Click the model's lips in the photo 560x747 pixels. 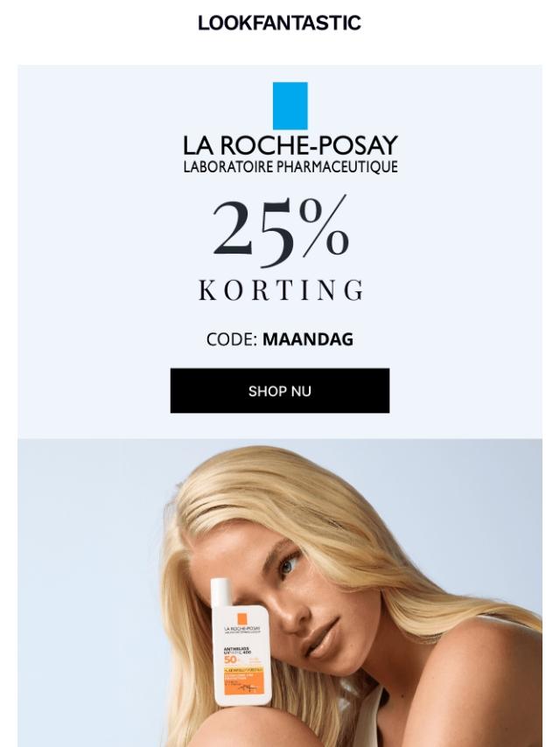point(320,638)
